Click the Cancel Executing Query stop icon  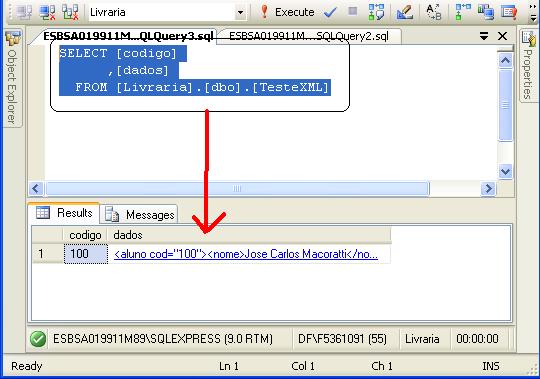click(x=352, y=11)
